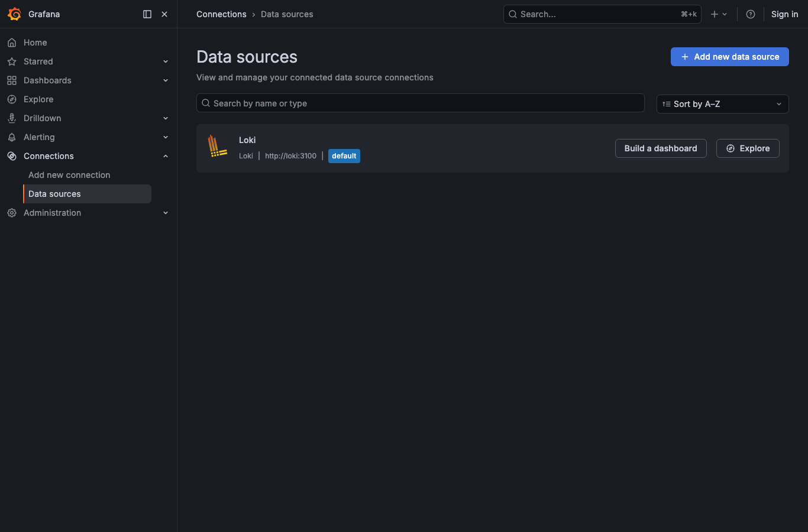Click the Connections breadcrumb link
The image size is (808, 532).
[221, 14]
